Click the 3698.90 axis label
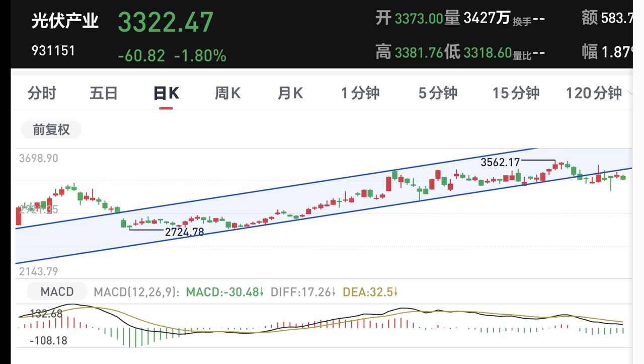This screenshot has width=644, height=364. [x=39, y=159]
